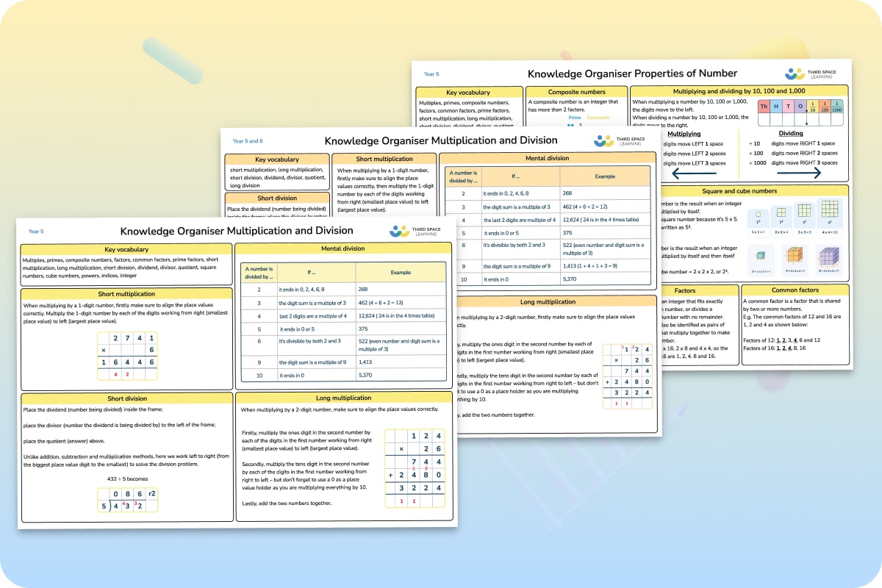Click the '12,624 ( 24 is in the 4 times table)' cell on the Year 5 and 6 page
Image resolution: width=882 pixels, height=588 pixels.
606,220
